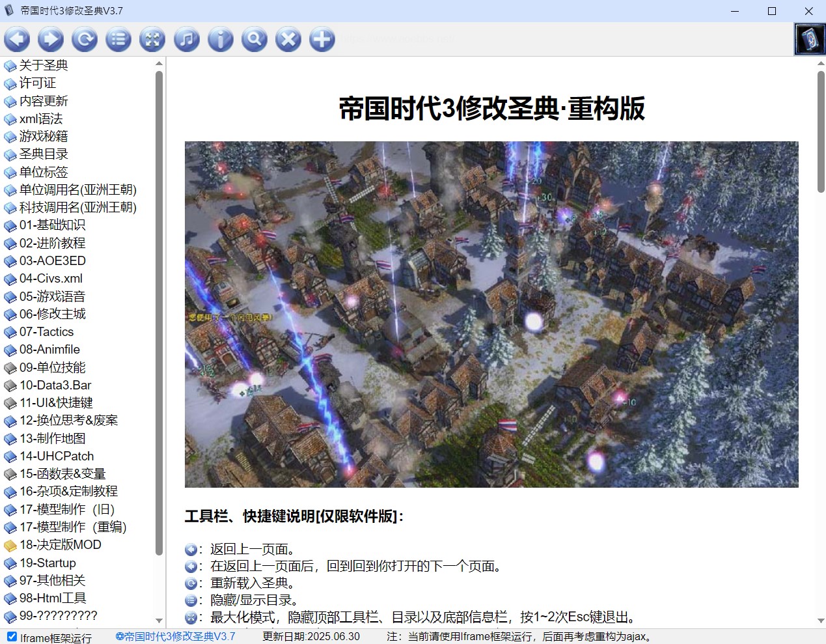The height and width of the screenshot is (644, 826).
Task: Select 内容更新 in the sidebar
Action: point(44,101)
